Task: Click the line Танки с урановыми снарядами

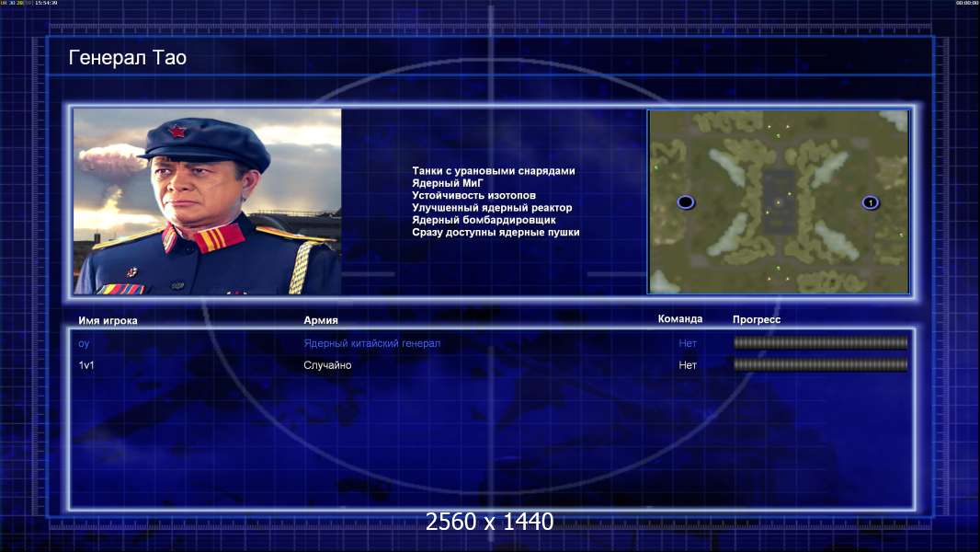Action: pyautogui.click(x=493, y=171)
